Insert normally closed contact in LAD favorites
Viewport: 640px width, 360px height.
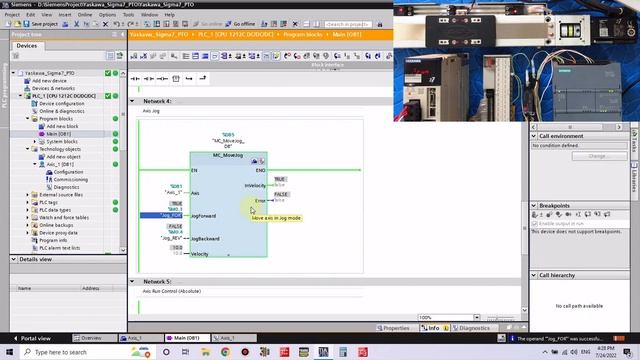pyautogui.click(x=149, y=78)
